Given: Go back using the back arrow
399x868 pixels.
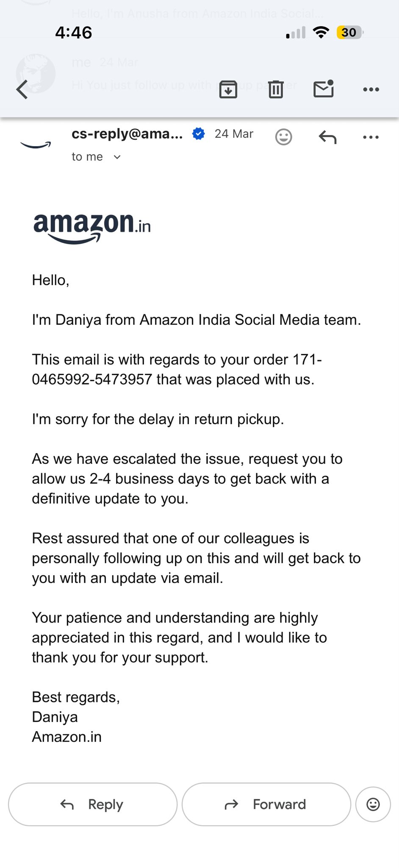Looking at the screenshot, I should click(x=22, y=89).
